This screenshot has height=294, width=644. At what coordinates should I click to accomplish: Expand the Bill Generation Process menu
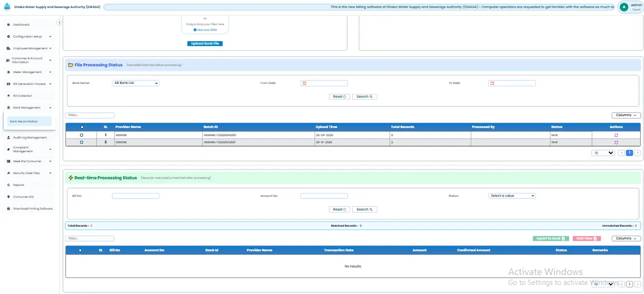coord(29,84)
